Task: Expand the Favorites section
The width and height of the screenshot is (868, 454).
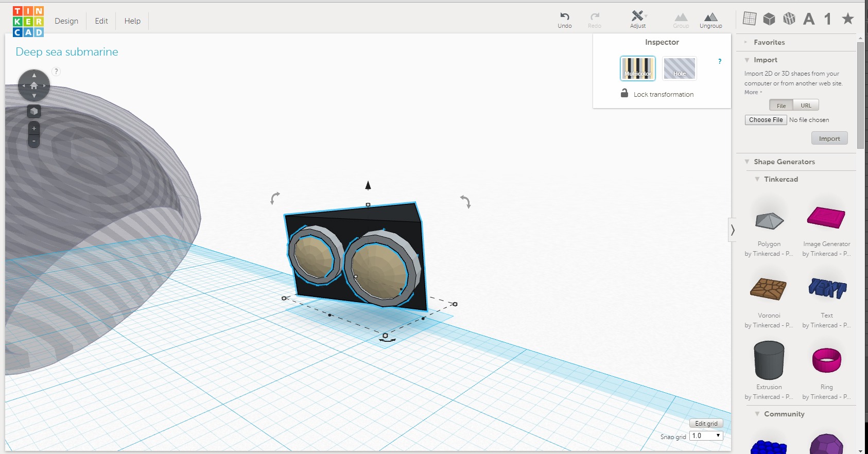Action: click(x=769, y=42)
